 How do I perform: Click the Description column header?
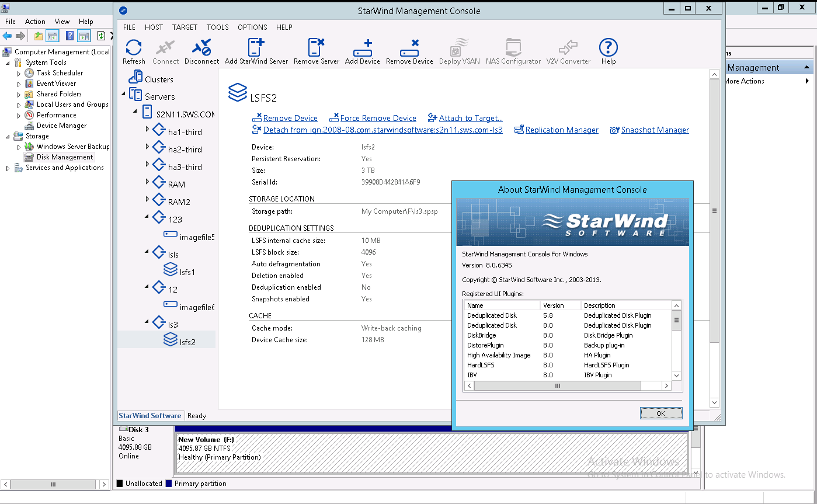tap(626, 305)
